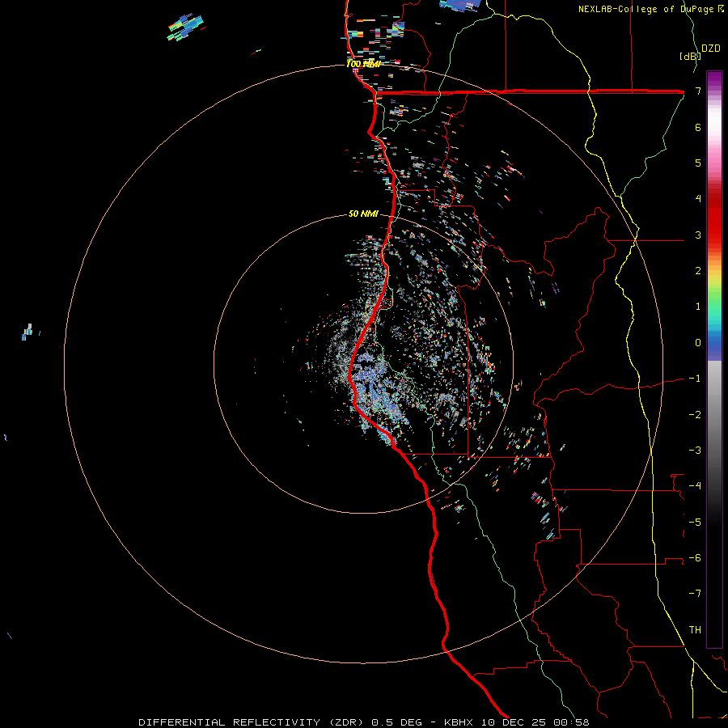Click the -6 value on color scale

coord(695,558)
